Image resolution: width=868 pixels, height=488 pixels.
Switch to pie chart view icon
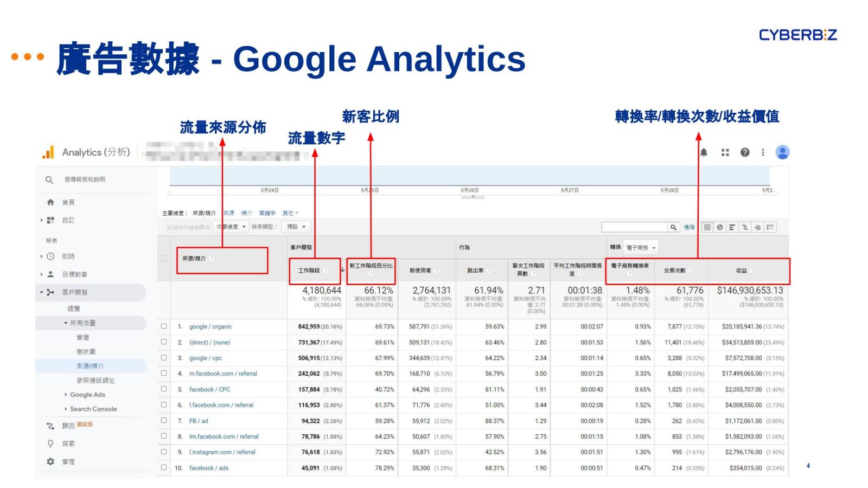[719, 227]
